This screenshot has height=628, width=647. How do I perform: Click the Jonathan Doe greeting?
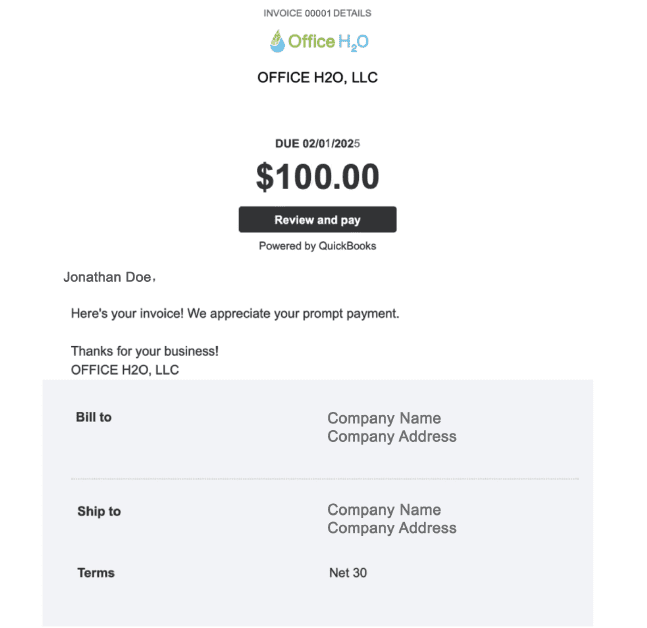[110, 277]
